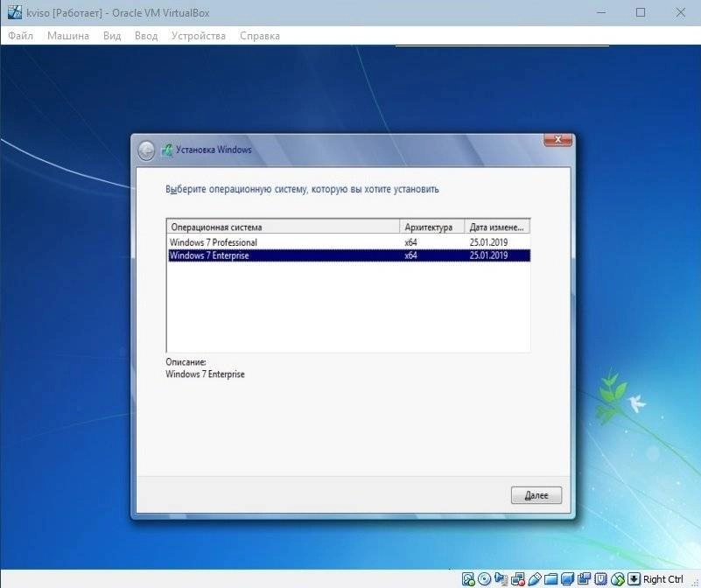The image size is (701, 588).
Task: Open the Файл menu
Action: pyautogui.click(x=20, y=36)
